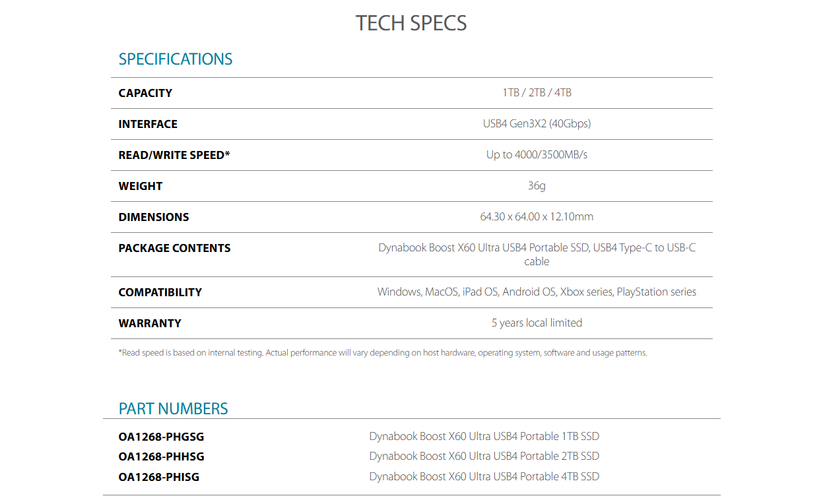Viewport: 821px width, 504px height.
Task: Click the PACKAGE CONTENTS label
Action: click(x=174, y=248)
